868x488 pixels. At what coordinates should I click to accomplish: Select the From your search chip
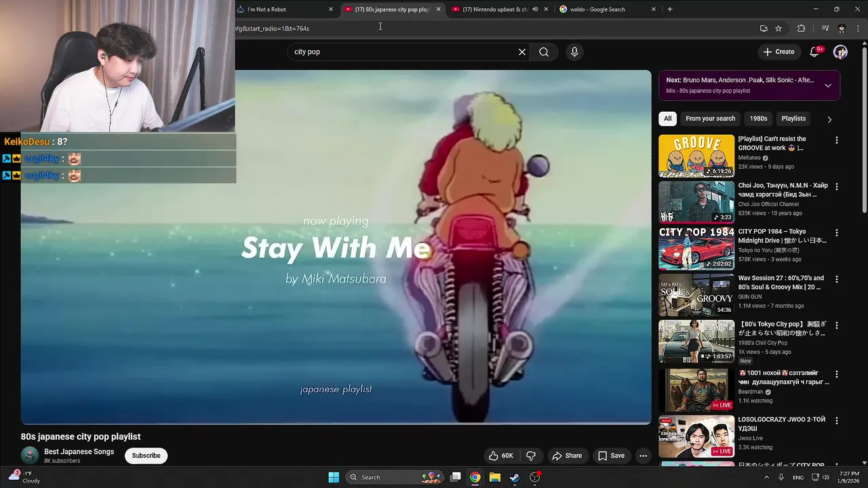tap(710, 119)
